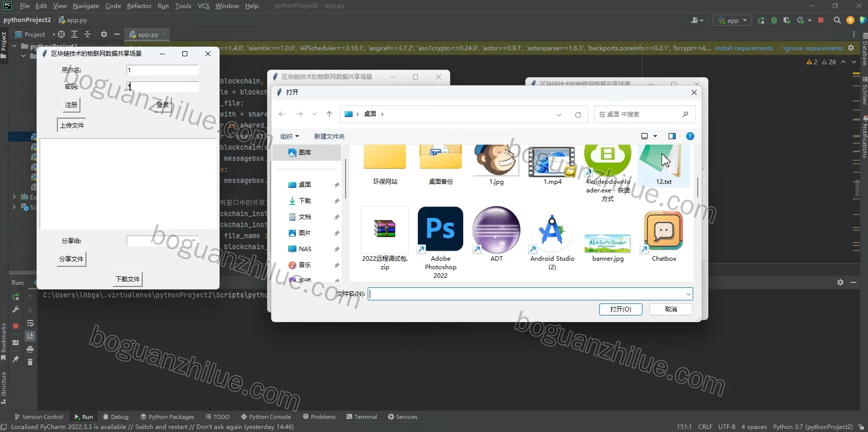Toggle soft-wrap in the Run console

pyautogui.click(x=30, y=323)
